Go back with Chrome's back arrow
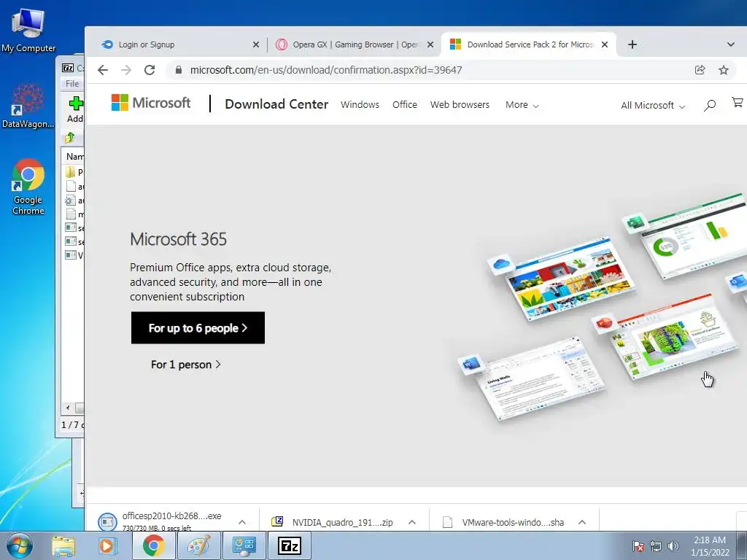This screenshot has height=560, width=747. tap(102, 70)
